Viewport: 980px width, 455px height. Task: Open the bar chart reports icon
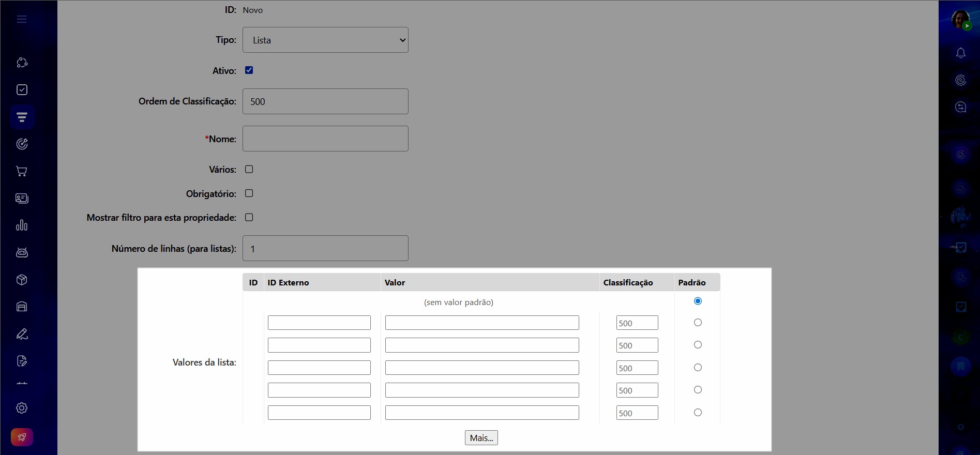pyautogui.click(x=22, y=225)
